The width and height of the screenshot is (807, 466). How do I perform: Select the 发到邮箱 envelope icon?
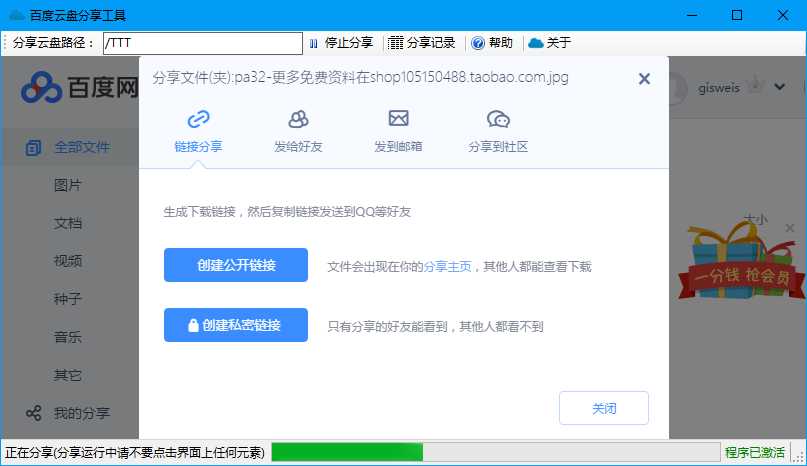click(x=398, y=118)
